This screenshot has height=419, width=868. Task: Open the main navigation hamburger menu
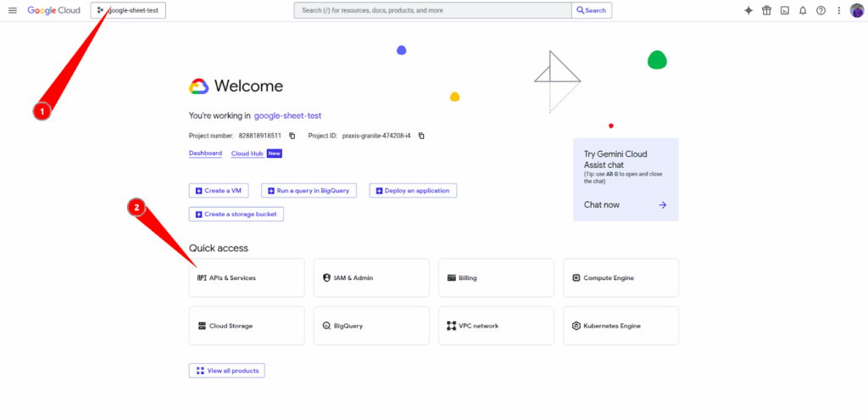click(x=12, y=10)
